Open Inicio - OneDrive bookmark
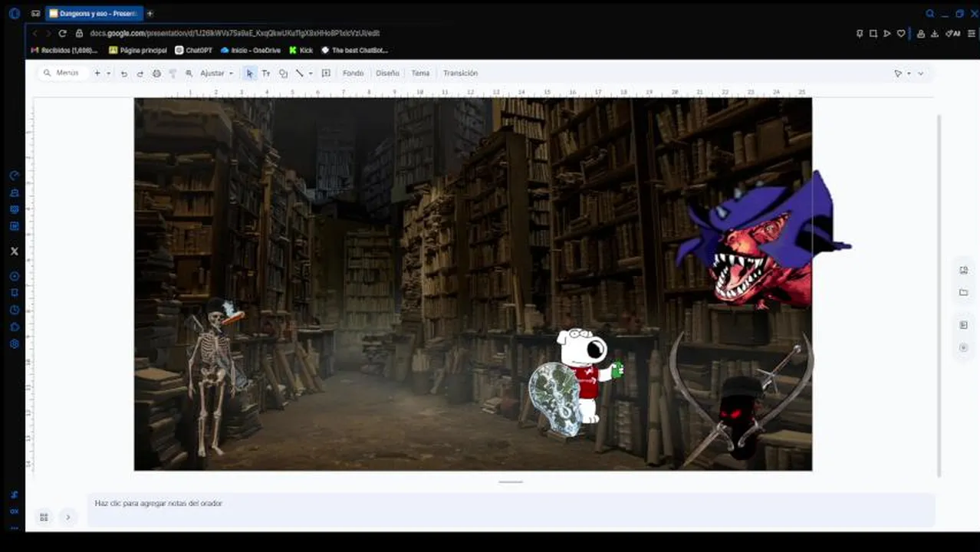The width and height of the screenshot is (980, 552). [x=251, y=50]
